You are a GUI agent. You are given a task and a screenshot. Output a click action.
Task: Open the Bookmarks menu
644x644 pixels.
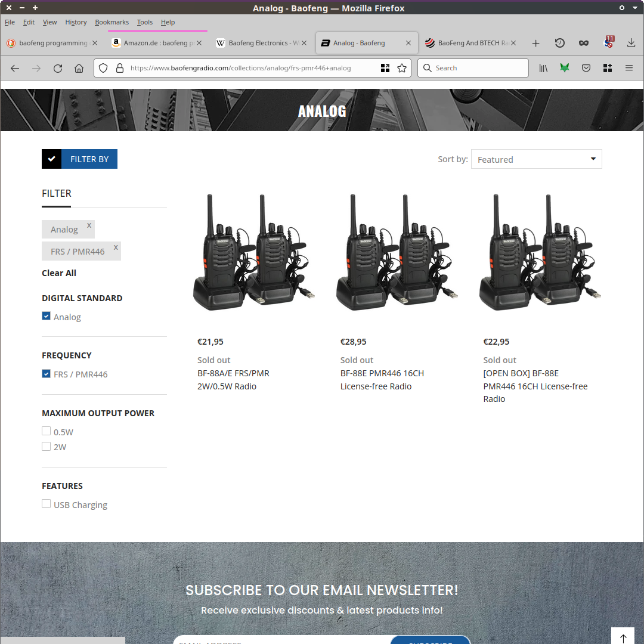(x=112, y=22)
